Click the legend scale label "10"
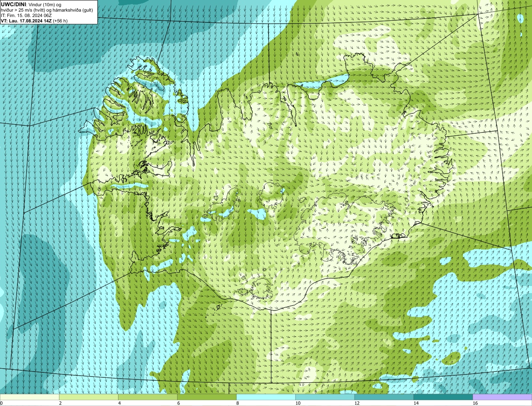 coord(298,403)
